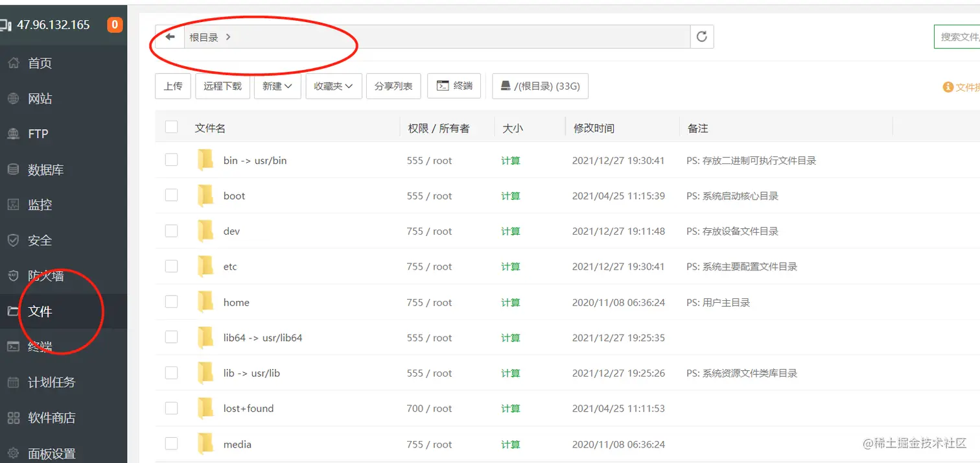The image size is (980, 463).
Task: Click the 上传 upload button
Action: tap(173, 86)
